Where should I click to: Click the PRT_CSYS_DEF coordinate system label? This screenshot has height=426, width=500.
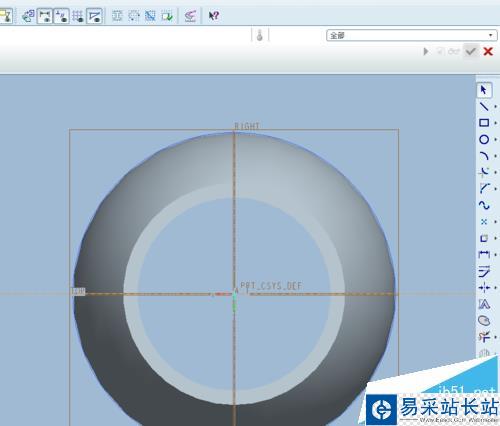[271, 286]
